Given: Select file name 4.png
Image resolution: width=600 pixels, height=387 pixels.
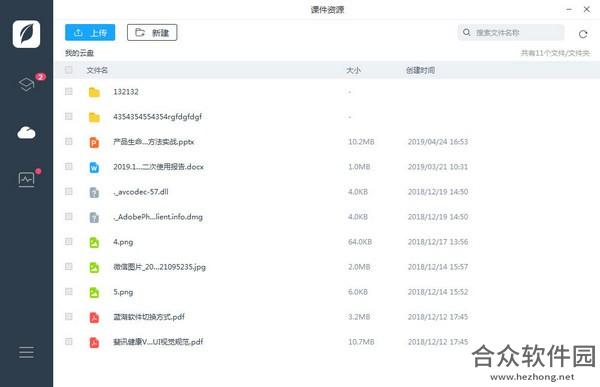Looking at the screenshot, I should (x=123, y=242).
